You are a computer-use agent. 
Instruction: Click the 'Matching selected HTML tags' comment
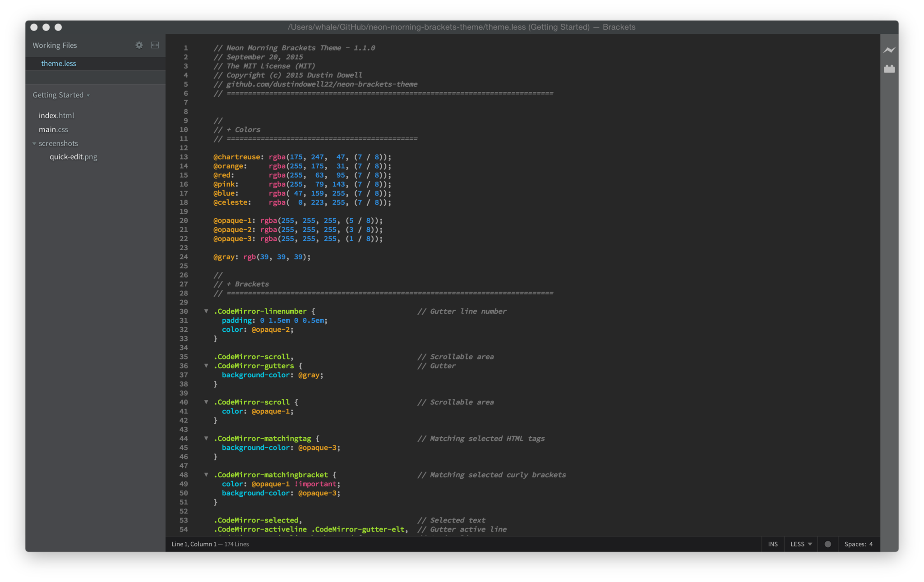[481, 439]
